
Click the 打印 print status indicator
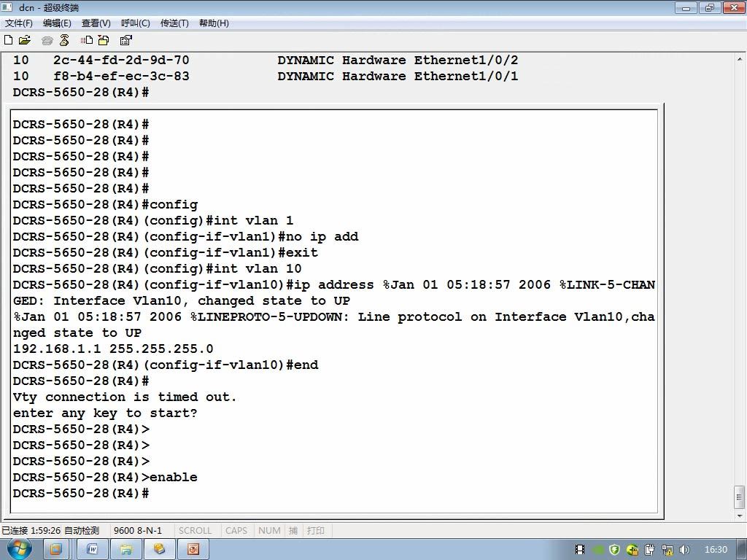[x=315, y=531]
